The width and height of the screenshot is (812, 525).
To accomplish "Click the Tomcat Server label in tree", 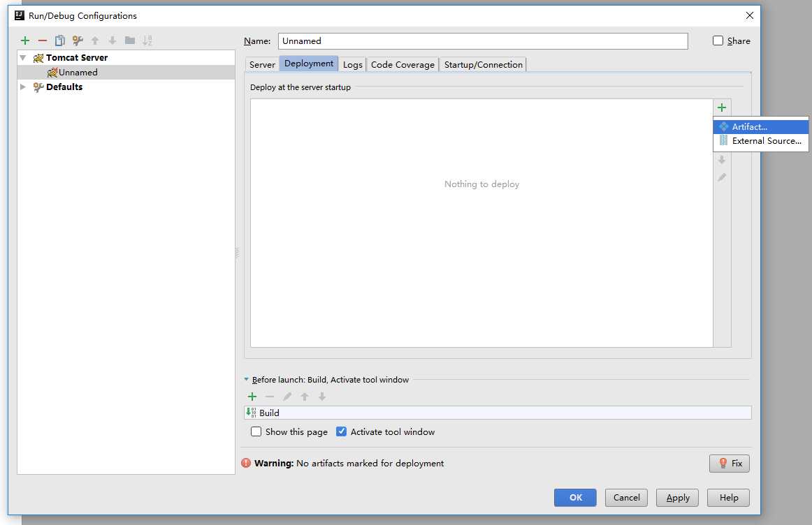I will coord(77,57).
